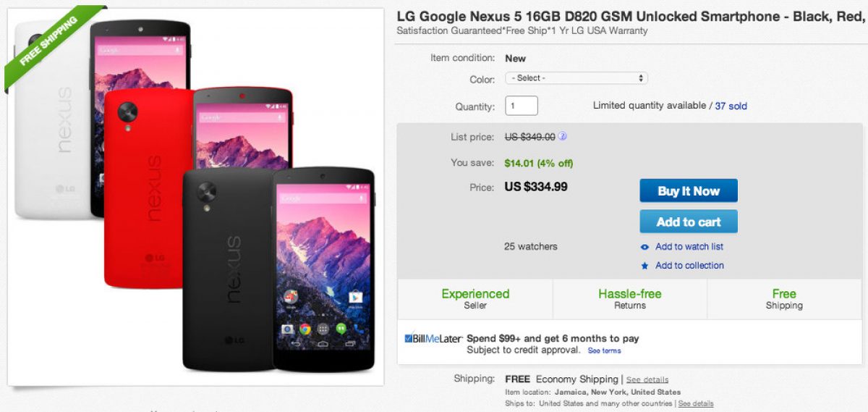Select the Hassle-free Returns tab

tap(629, 298)
